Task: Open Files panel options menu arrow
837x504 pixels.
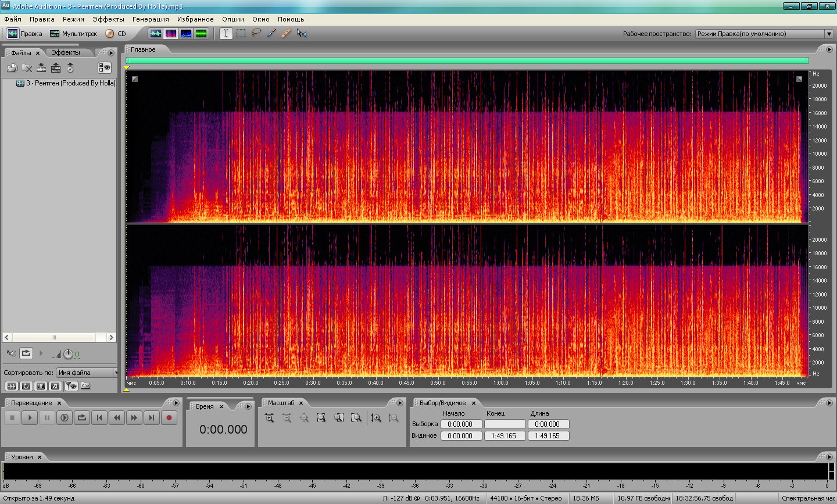Action: click(111, 53)
